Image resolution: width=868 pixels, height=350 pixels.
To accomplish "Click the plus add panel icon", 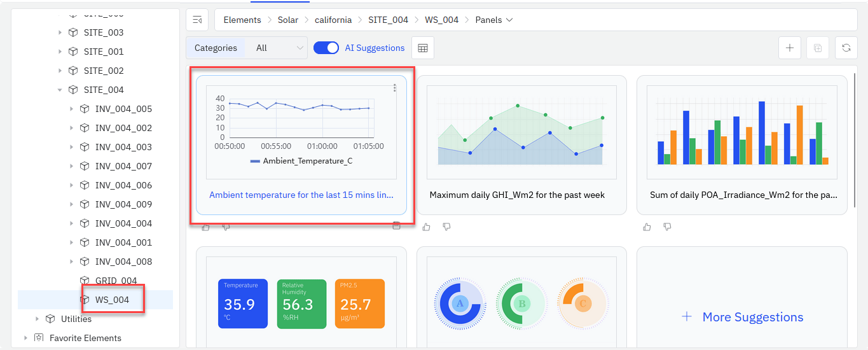I will coord(789,48).
